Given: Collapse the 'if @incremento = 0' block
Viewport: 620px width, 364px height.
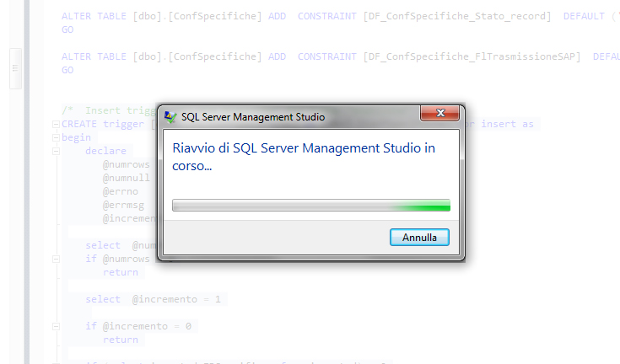Looking at the screenshot, I should pyautogui.click(x=56, y=326).
